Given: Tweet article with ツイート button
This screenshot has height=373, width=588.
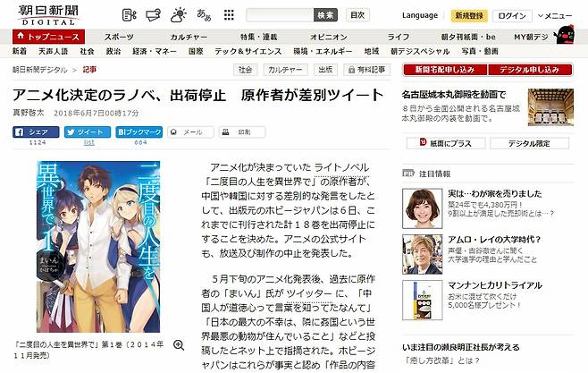Looking at the screenshot, I should (88, 132).
